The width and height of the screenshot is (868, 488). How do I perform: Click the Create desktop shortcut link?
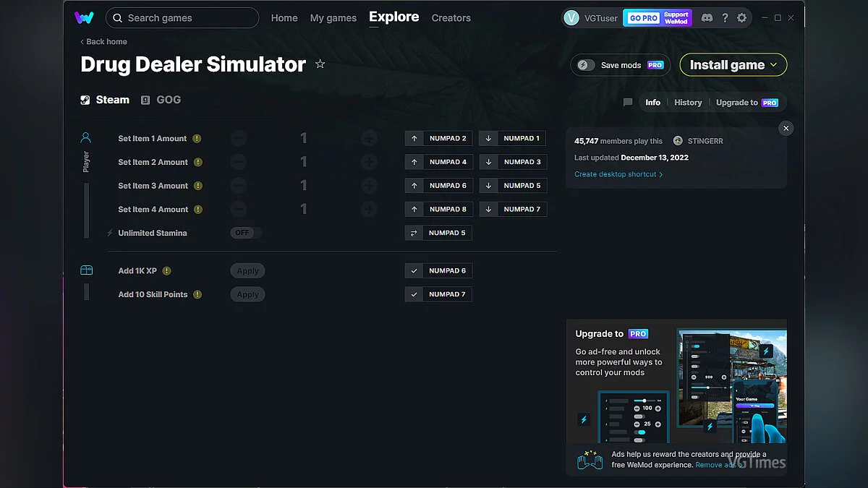tap(618, 174)
